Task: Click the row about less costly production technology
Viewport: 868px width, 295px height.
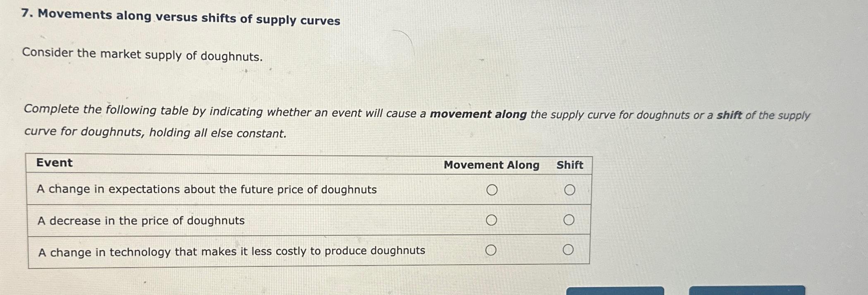Action: tap(232, 250)
